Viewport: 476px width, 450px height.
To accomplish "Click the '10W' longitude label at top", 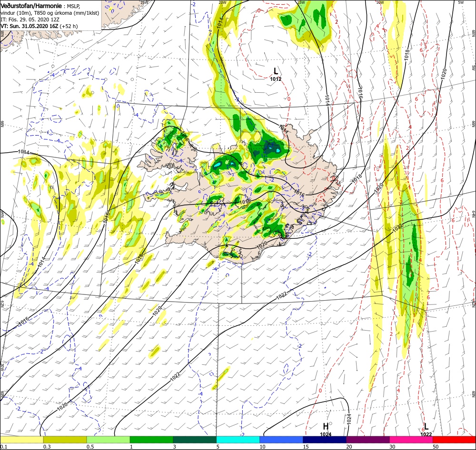I will coord(380,2).
